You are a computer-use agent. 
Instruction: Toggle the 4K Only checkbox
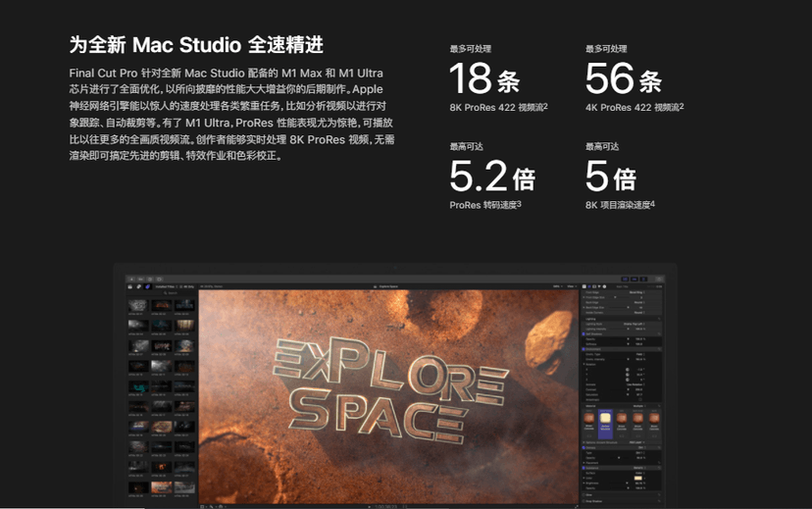[x=180, y=286]
